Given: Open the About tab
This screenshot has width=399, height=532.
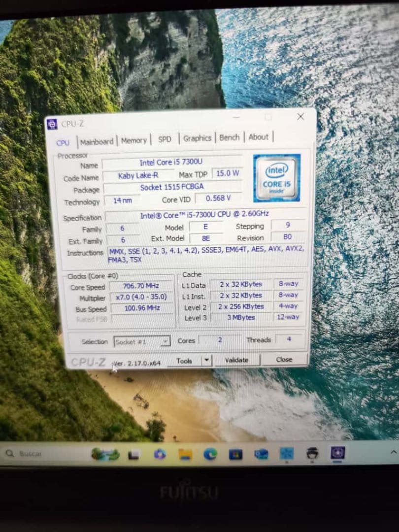Looking at the screenshot, I should (258, 137).
